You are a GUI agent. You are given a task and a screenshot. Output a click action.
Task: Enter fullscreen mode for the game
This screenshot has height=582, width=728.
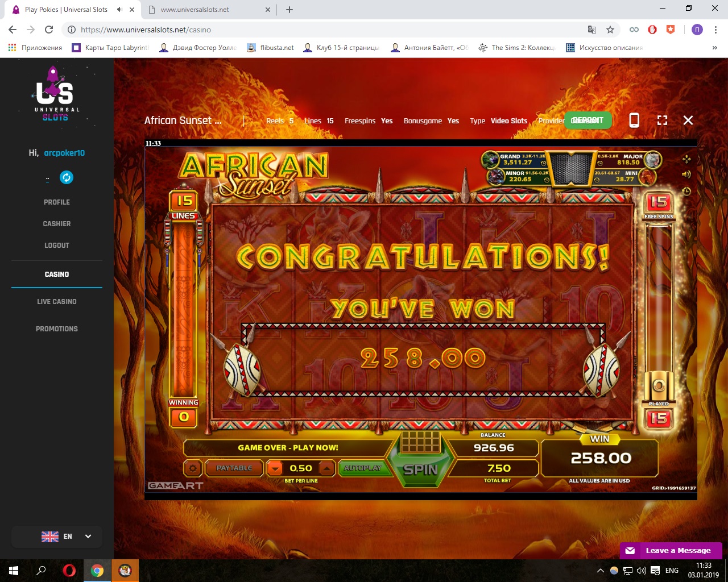click(x=662, y=120)
